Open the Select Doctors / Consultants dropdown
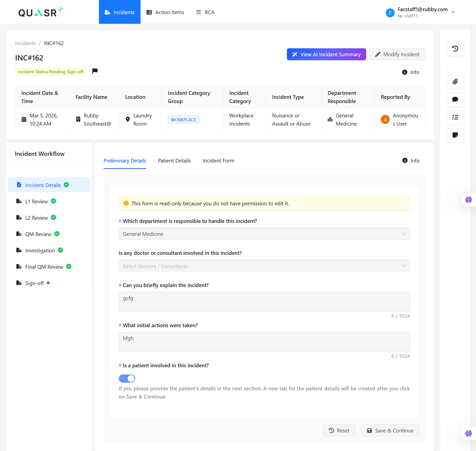The height and width of the screenshot is (451, 476). pyautogui.click(x=264, y=266)
